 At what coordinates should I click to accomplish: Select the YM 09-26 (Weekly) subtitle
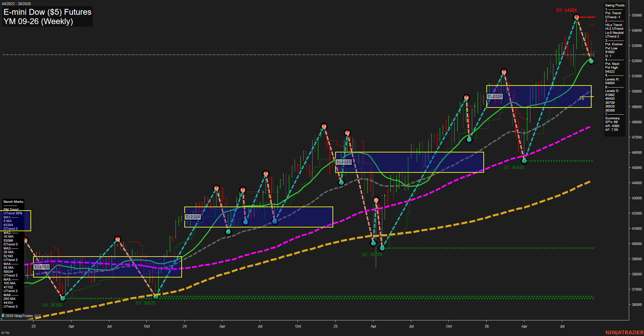click(38, 21)
